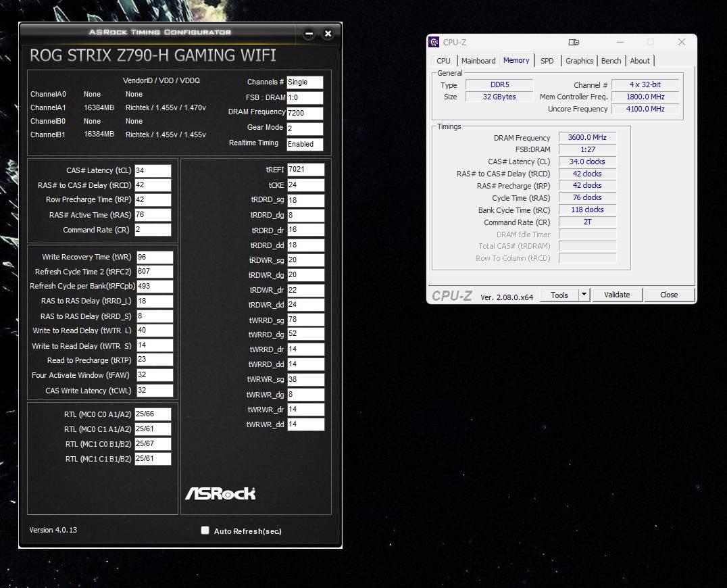The image size is (727, 588).
Task: Click the RAS# Active Time (tRAS) field
Action: tap(153, 215)
